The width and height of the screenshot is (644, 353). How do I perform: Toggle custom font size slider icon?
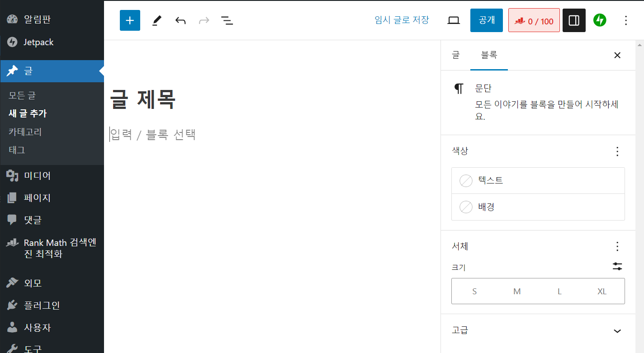pos(617,267)
